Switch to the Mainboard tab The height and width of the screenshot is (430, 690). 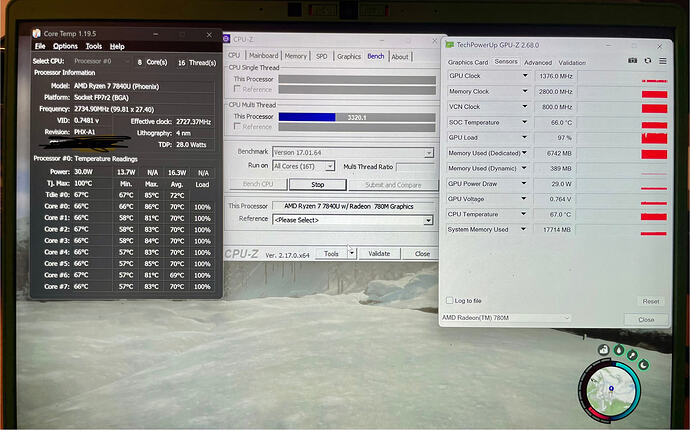click(263, 55)
